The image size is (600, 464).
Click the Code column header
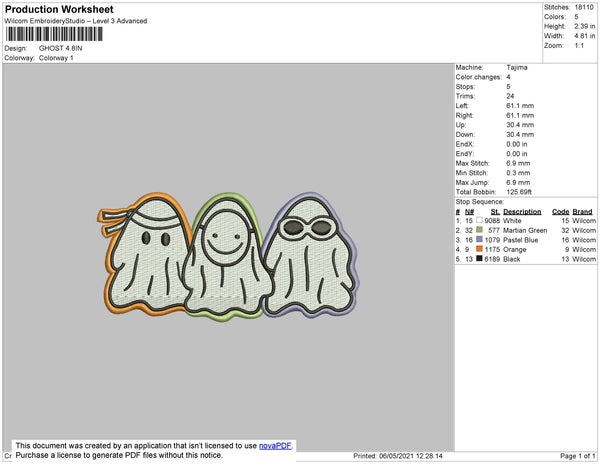click(x=561, y=212)
